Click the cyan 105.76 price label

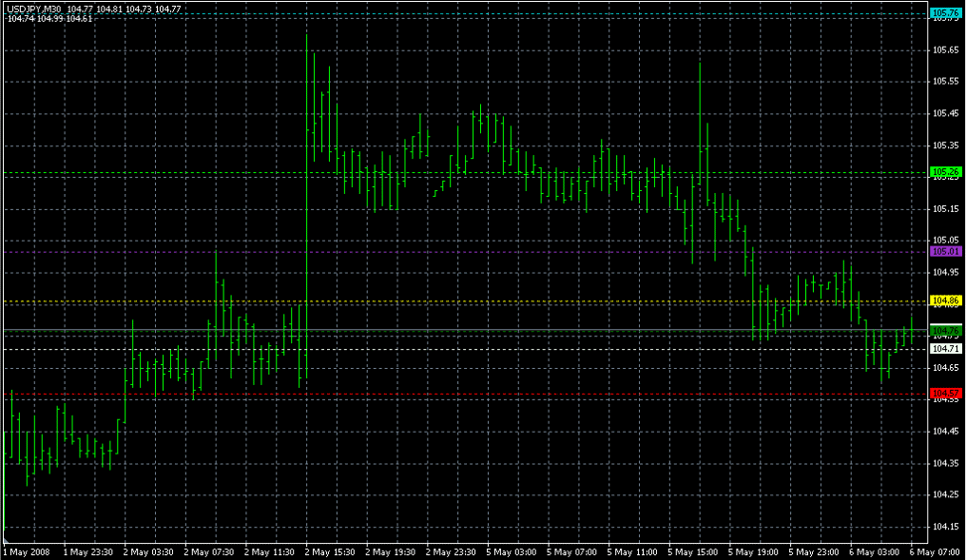[945, 12]
